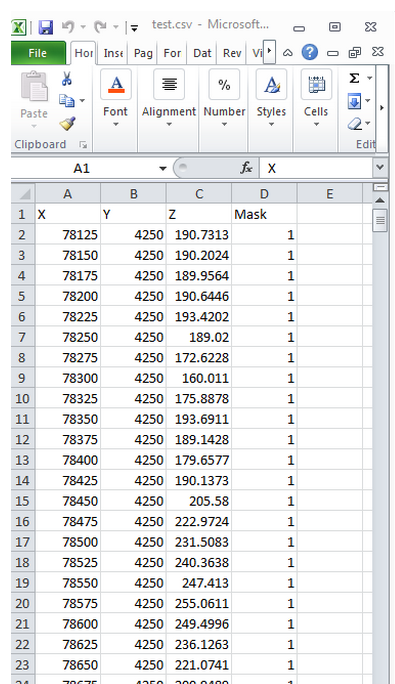Open Excel Help question mark icon

tap(309, 52)
